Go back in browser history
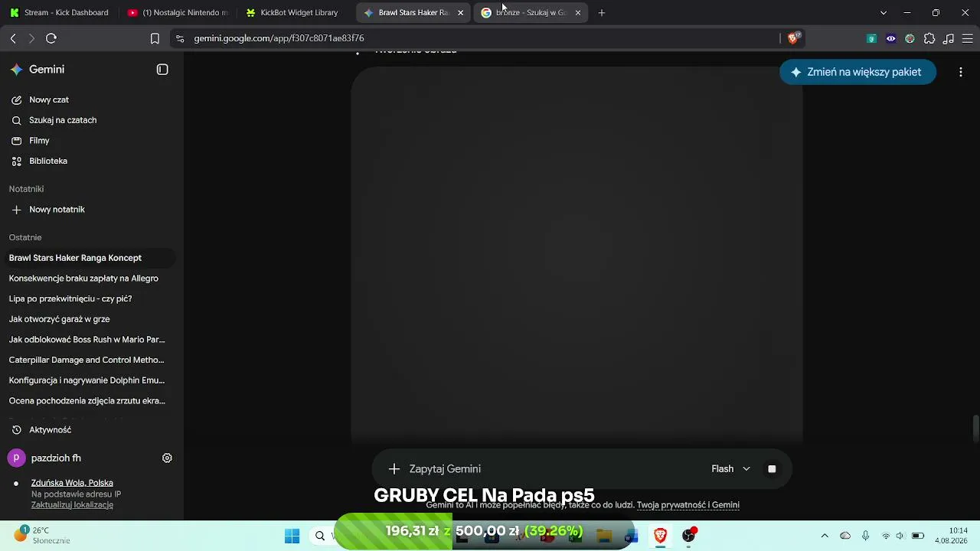This screenshot has height=551, width=980. coord(13,38)
